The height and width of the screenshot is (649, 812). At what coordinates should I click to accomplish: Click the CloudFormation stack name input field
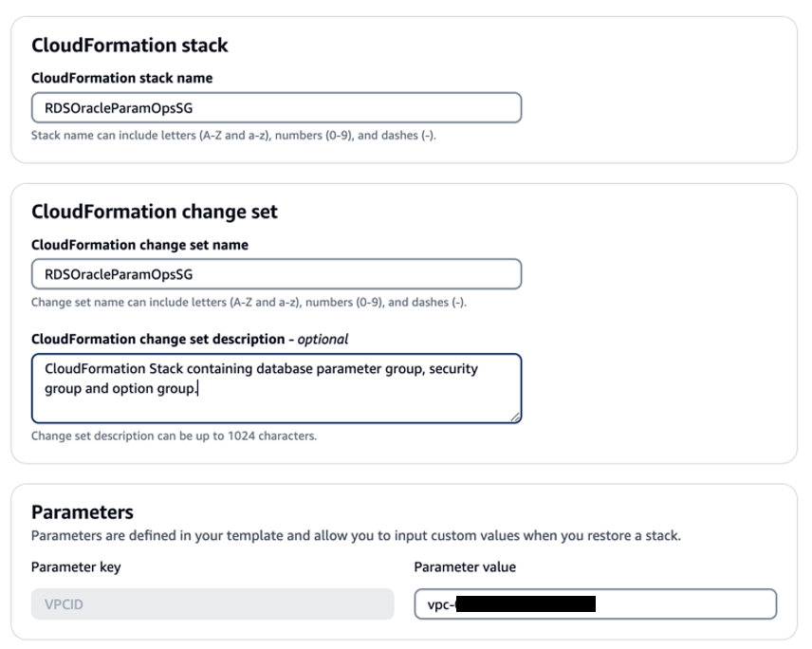click(x=275, y=107)
